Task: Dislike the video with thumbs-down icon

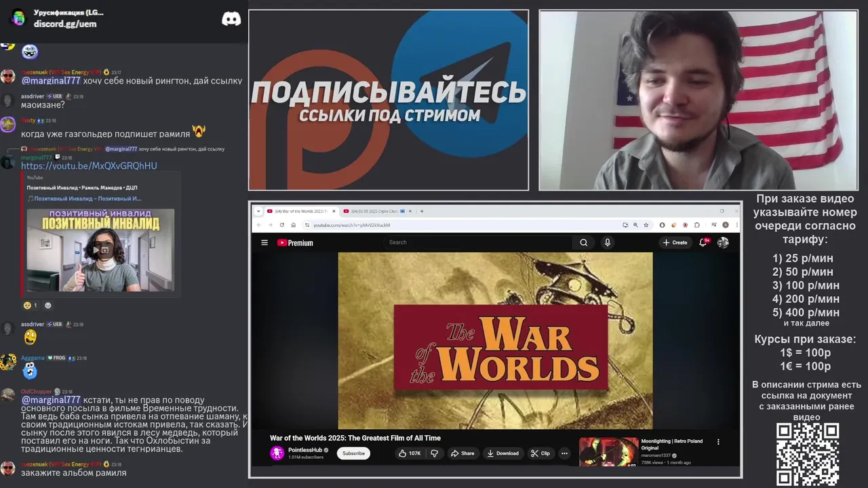Action: [x=435, y=453]
